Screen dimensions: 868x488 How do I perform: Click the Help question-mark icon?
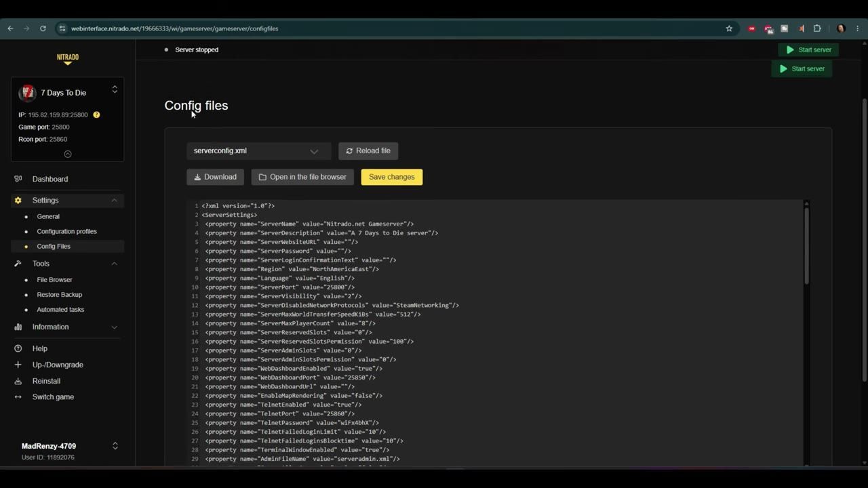tap(18, 348)
